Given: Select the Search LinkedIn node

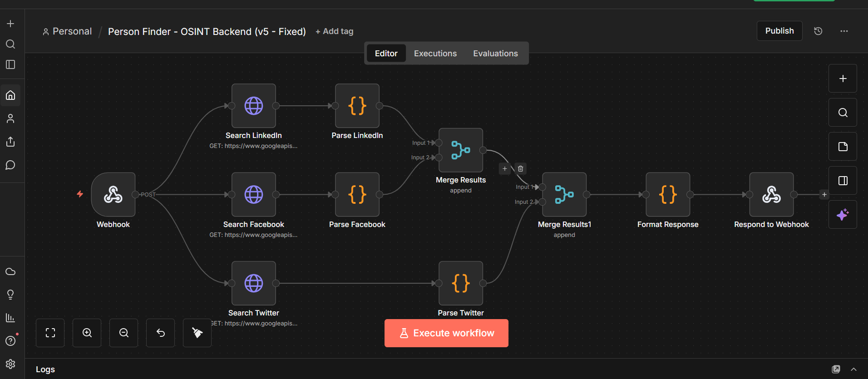Looking at the screenshot, I should [254, 106].
